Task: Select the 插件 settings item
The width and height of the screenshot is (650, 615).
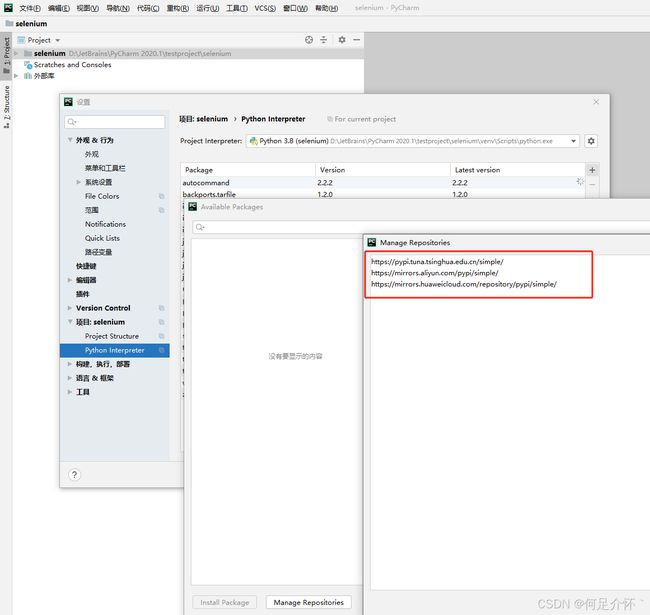Action: tap(82, 294)
